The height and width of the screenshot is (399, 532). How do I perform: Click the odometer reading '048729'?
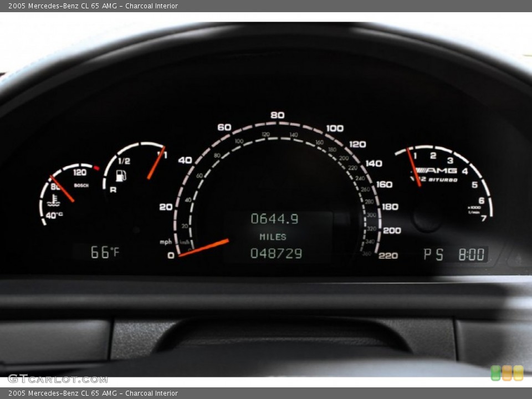click(x=276, y=253)
